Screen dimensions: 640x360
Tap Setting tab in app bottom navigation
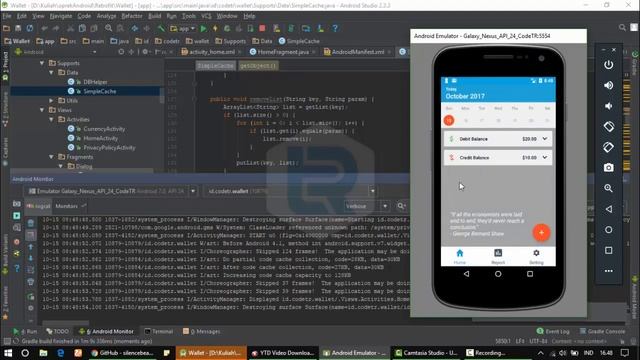pos(536,256)
